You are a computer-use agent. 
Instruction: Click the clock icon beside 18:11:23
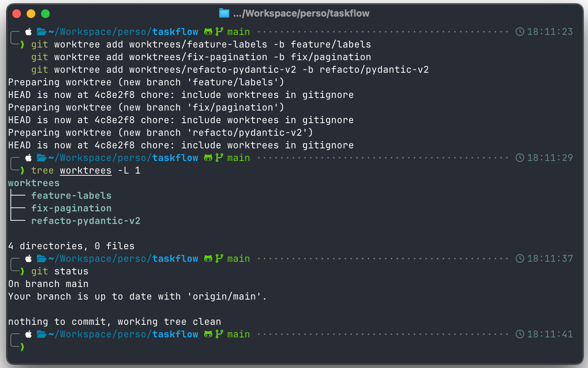pos(520,32)
